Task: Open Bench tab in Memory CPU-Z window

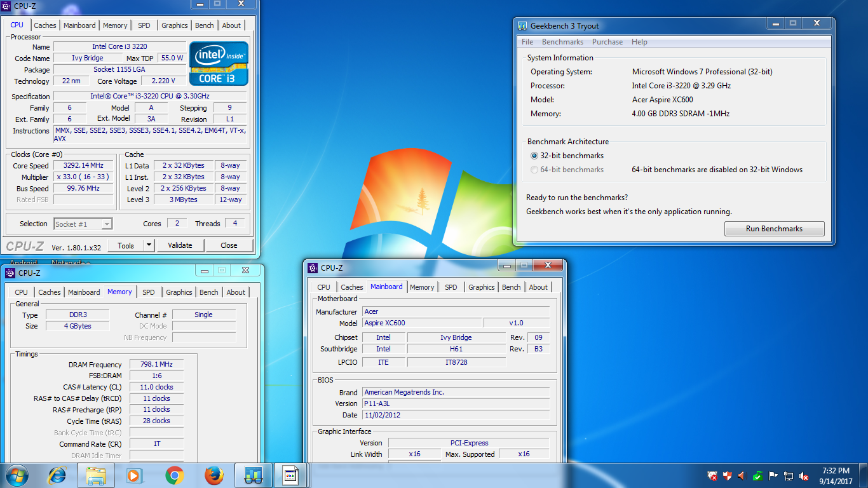Action: click(x=209, y=292)
